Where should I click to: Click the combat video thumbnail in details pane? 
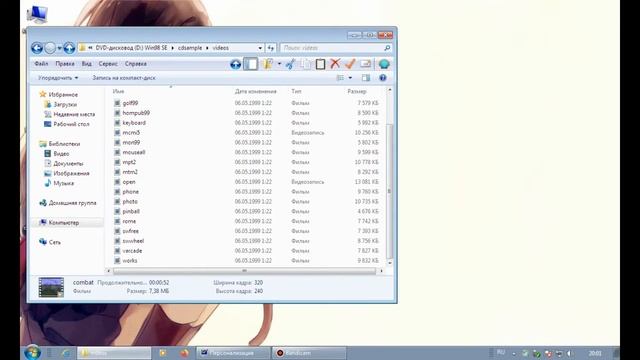point(51,287)
